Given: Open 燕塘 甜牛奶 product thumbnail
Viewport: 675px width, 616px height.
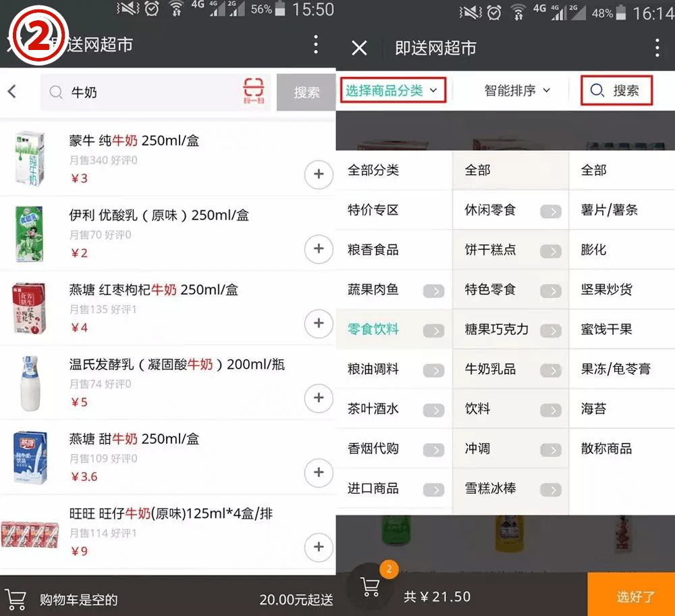Looking at the screenshot, I should coord(30,457).
